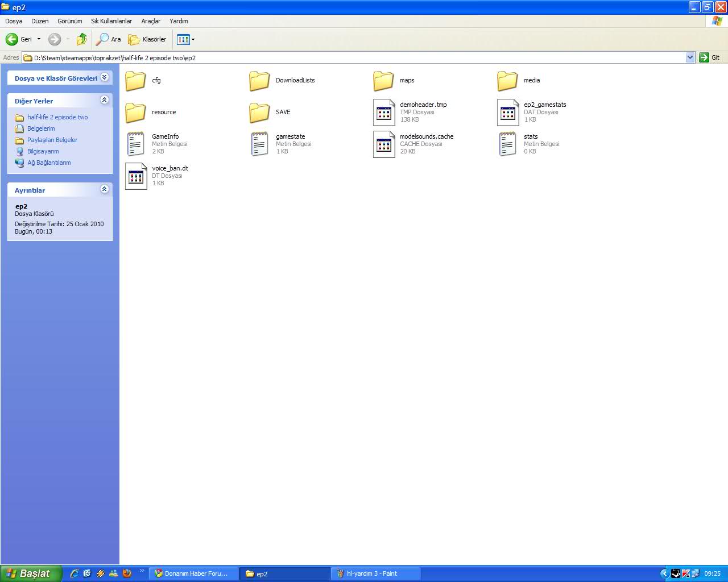
Task: Open the Yardım menu
Action: pos(179,21)
